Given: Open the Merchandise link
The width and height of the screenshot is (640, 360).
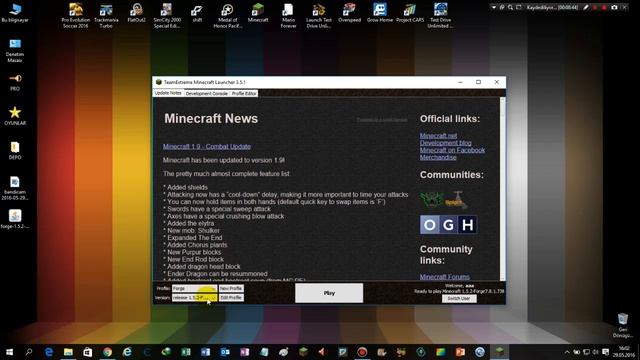Looking at the screenshot, I should (x=438, y=157).
